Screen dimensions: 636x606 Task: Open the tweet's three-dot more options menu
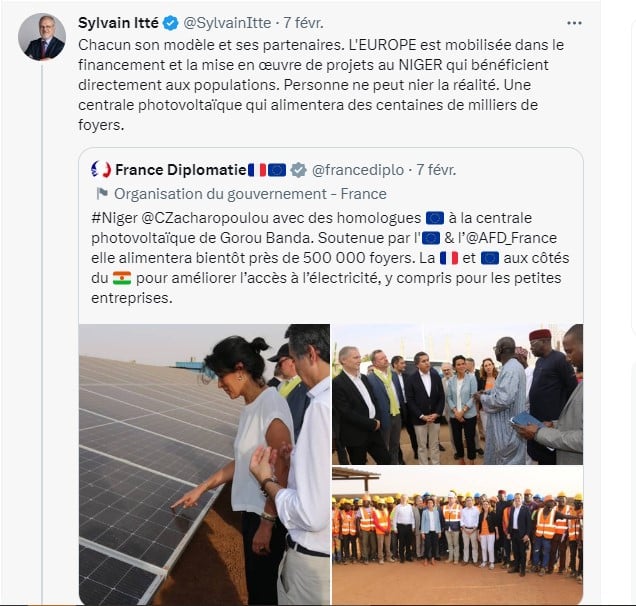click(573, 22)
